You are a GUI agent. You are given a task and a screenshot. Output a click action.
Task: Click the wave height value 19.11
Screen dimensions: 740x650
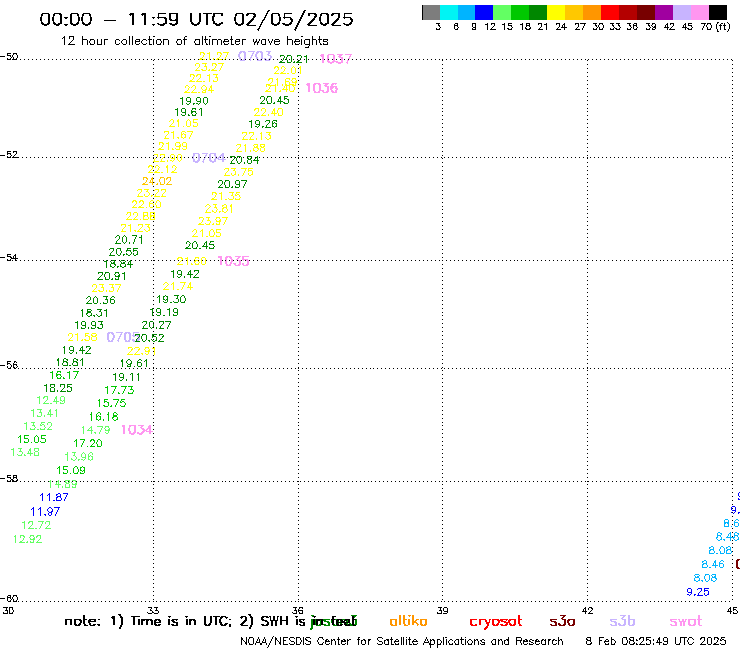(126, 377)
